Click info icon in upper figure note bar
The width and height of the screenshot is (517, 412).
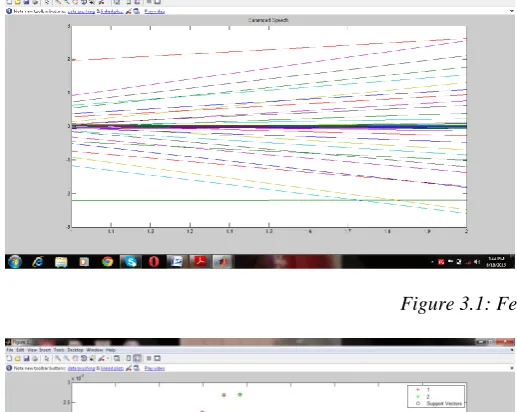pos(9,11)
